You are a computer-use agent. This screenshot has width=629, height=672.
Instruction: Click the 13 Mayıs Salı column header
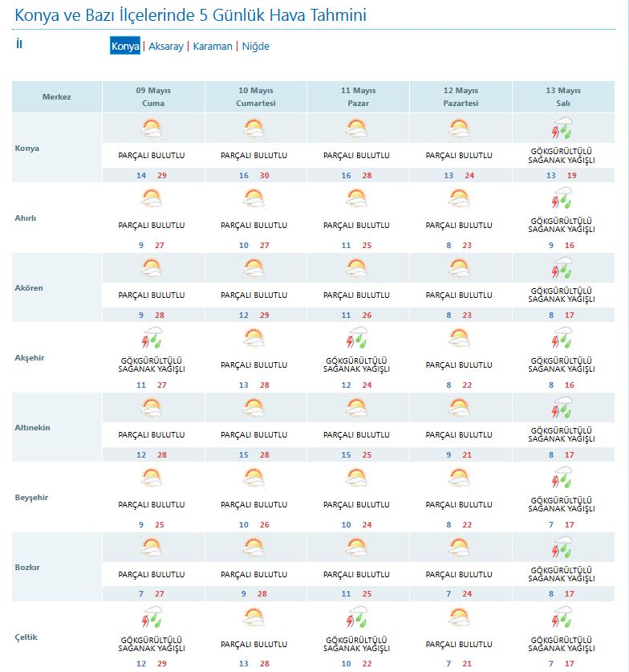click(x=562, y=97)
